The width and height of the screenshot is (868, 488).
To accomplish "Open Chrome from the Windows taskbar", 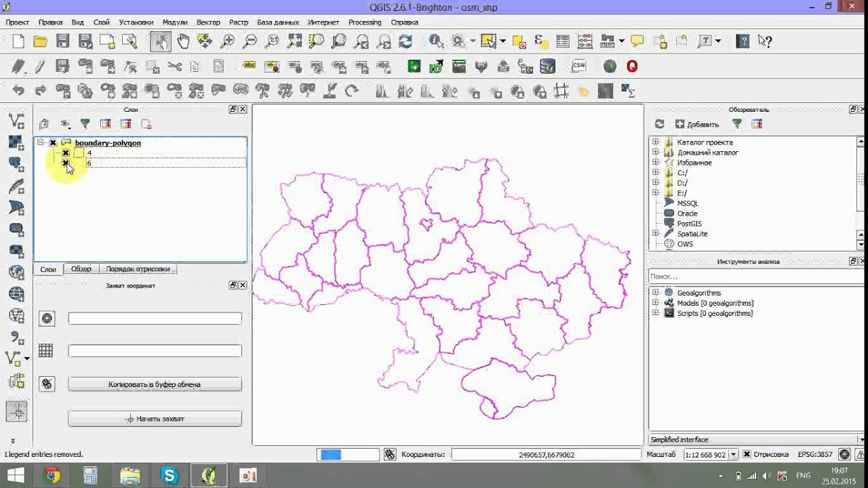I will point(52,476).
